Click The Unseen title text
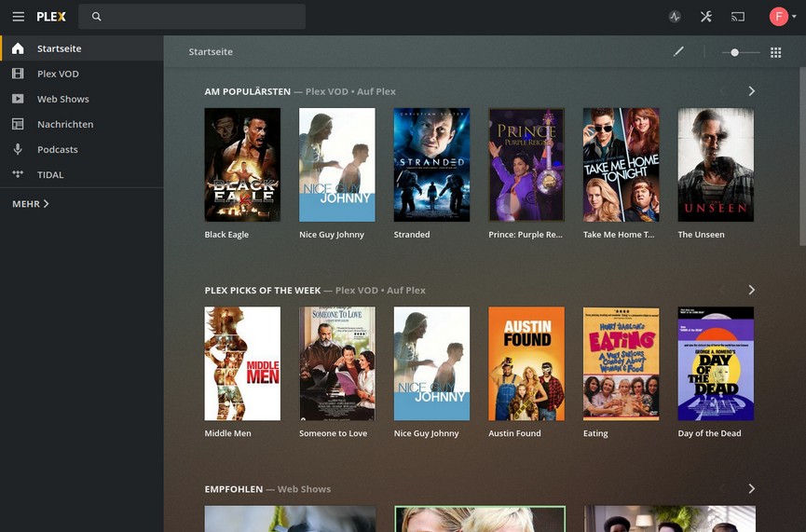The image size is (806, 532). (x=701, y=235)
